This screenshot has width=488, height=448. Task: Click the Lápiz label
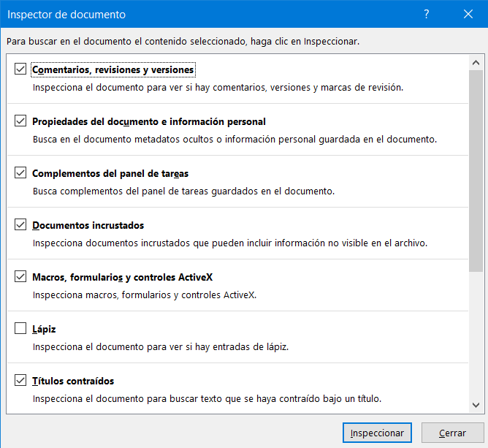pos(44,329)
